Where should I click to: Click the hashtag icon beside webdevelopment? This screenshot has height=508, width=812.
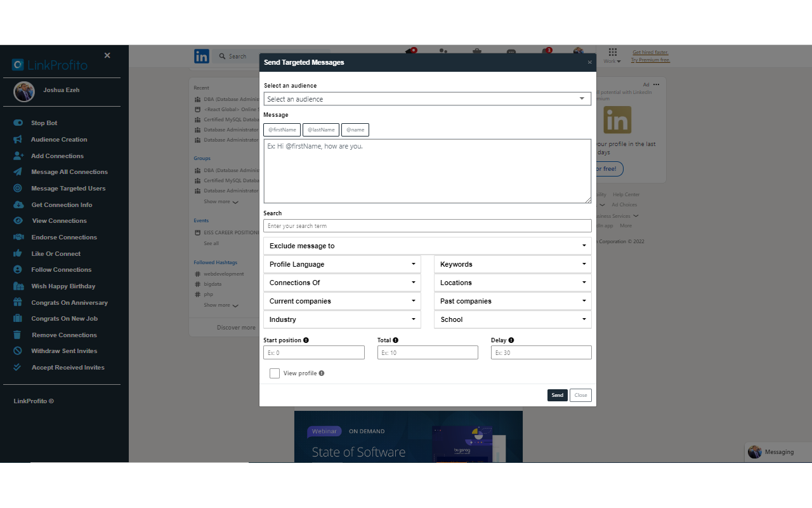[x=197, y=274]
